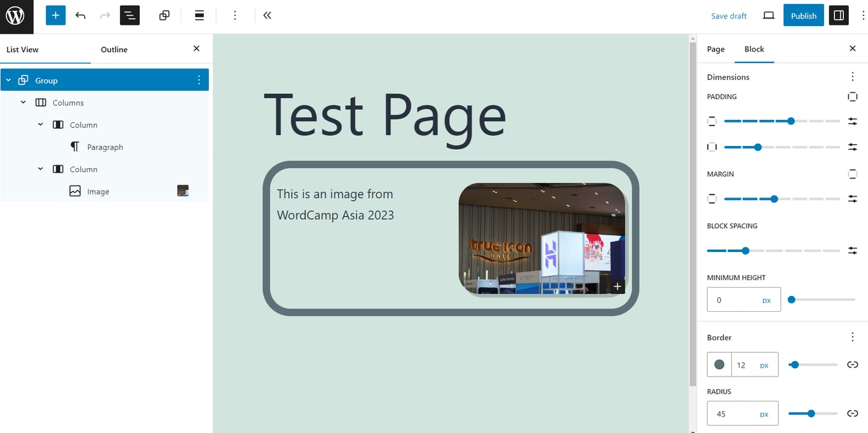Redo the last undone change
This screenshot has height=433, width=868.
[x=105, y=15]
